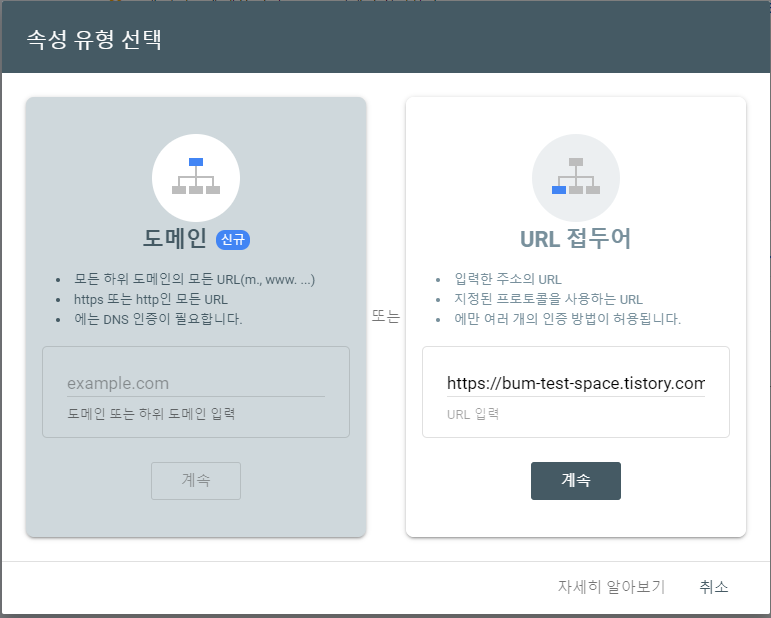Click the 'URL 입력' hint label
Image resolution: width=771 pixels, height=618 pixels.
(473, 414)
